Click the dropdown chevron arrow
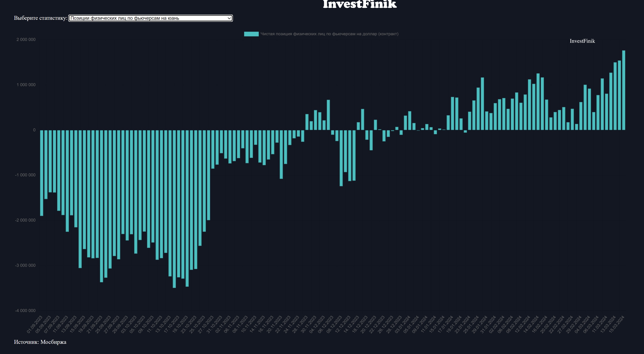644x354 pixels. point(229,18)
